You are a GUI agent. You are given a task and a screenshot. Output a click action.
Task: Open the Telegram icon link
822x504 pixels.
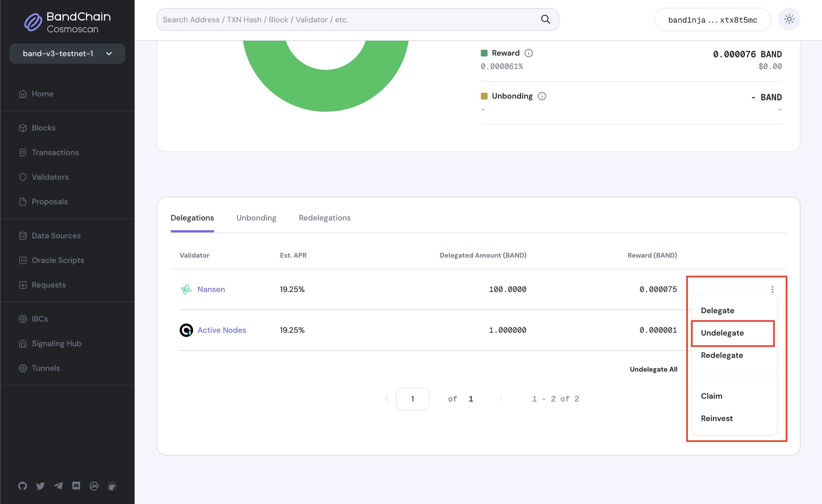click(x=58, y=486)
